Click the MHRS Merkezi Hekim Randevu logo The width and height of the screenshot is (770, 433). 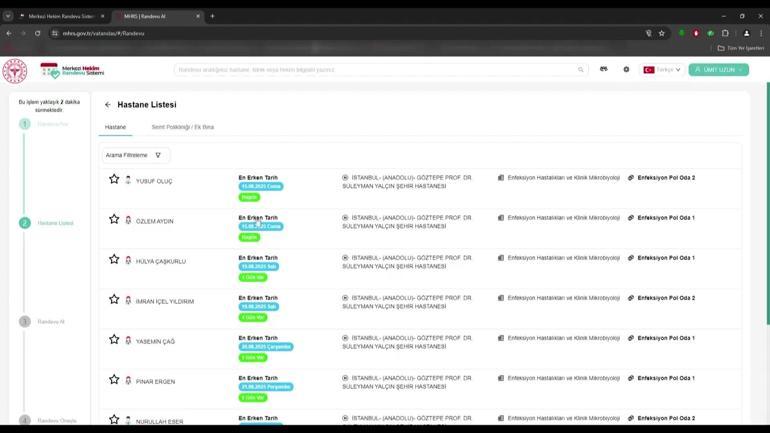[71, 70]
